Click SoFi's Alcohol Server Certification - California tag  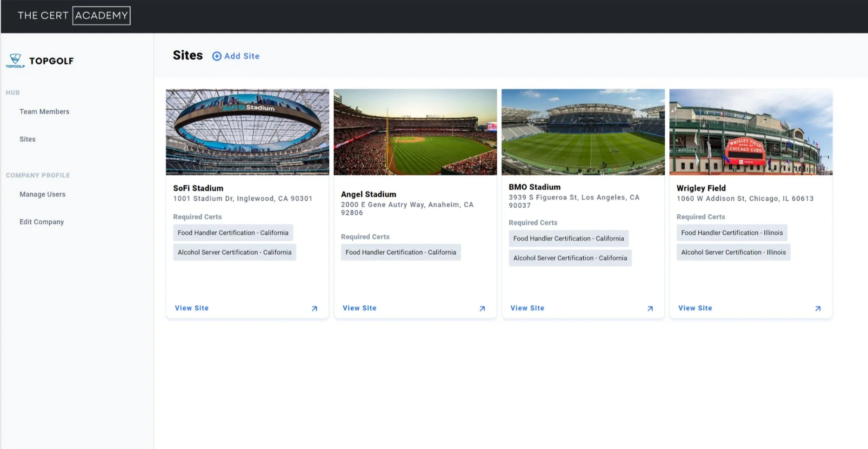234,252
